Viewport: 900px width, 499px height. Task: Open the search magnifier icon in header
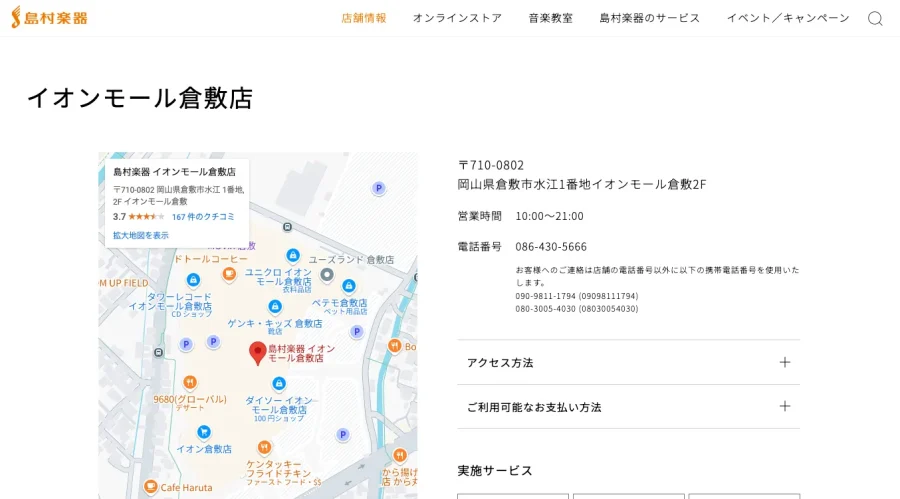(x=875, y=18)
